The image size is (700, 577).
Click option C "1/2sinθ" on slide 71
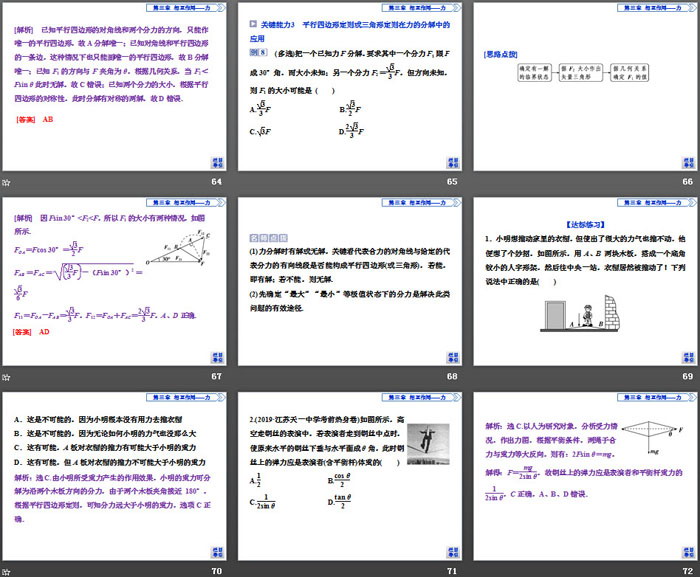(262, 502)
